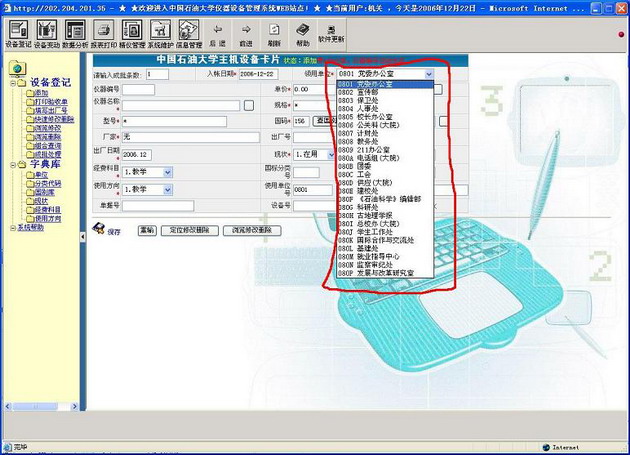Click the 保存 floppy disk icon
Screen dimensions: 630x455
click(x=99, y=230)
